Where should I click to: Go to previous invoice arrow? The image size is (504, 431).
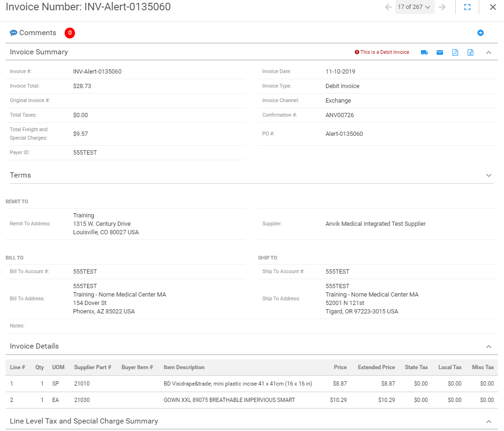388,7
